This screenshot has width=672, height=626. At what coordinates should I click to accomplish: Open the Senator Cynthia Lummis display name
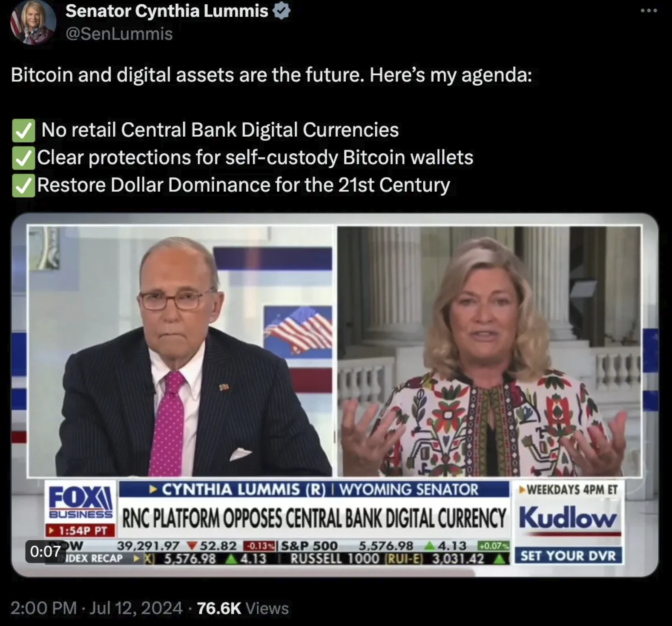point(167,11)
